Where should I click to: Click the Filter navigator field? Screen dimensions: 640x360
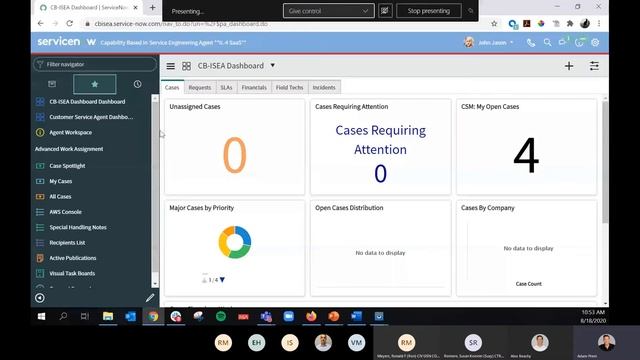(95, 64)
